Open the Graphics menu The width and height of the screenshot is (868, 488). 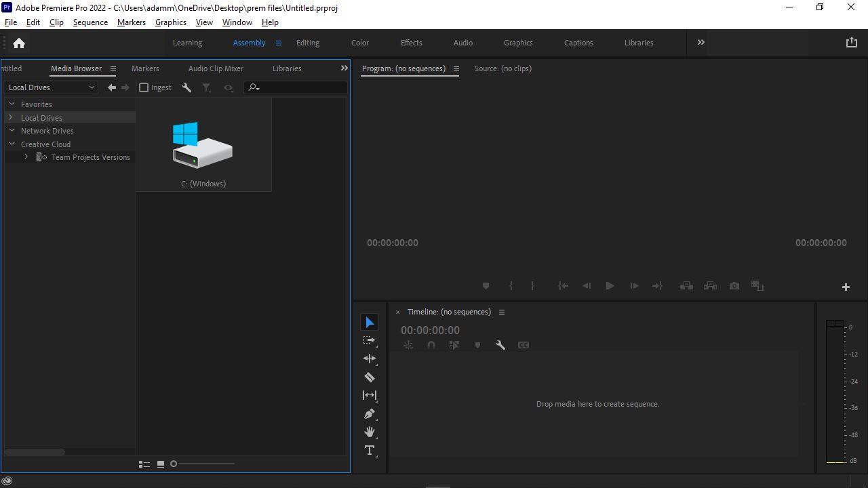pyautogui.click(x=171, y=22)
